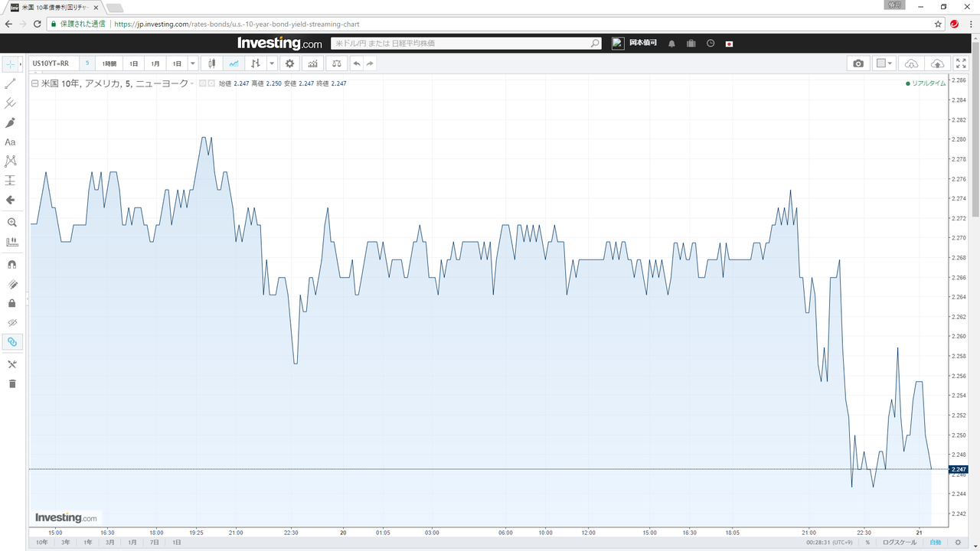This screenshot has width=980, height=551.
Task: Expand the chart style dropdown
Action: tap(272, 64)
